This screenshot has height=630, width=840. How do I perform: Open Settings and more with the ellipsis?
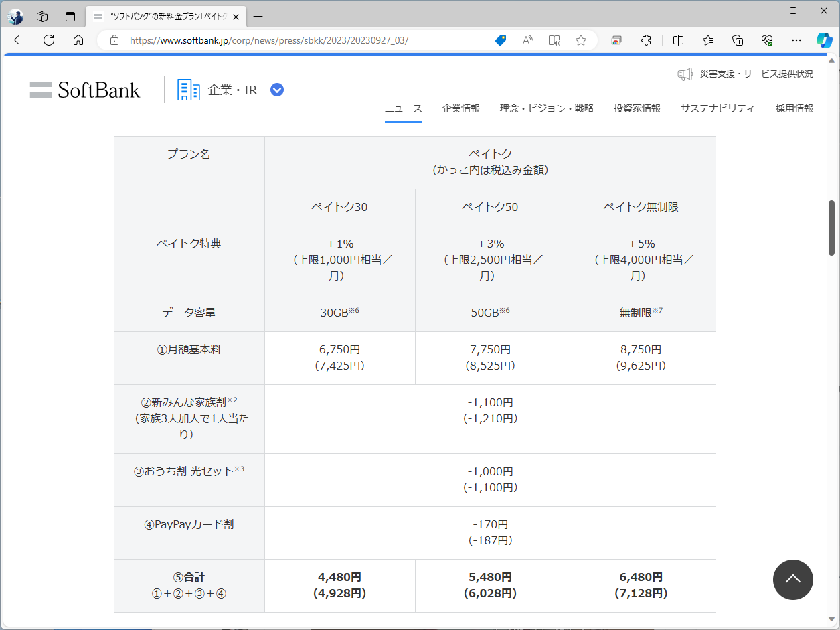[796, 40]
